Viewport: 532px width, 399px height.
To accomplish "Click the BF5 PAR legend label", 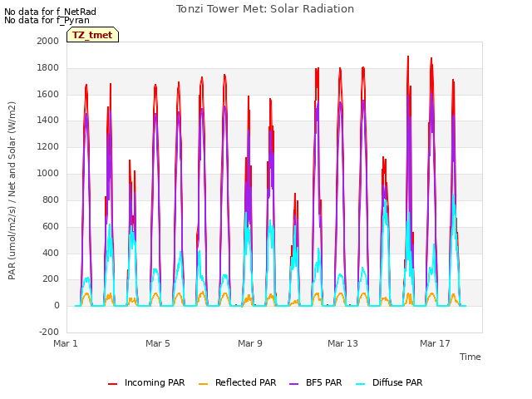I will coord(324,382).
